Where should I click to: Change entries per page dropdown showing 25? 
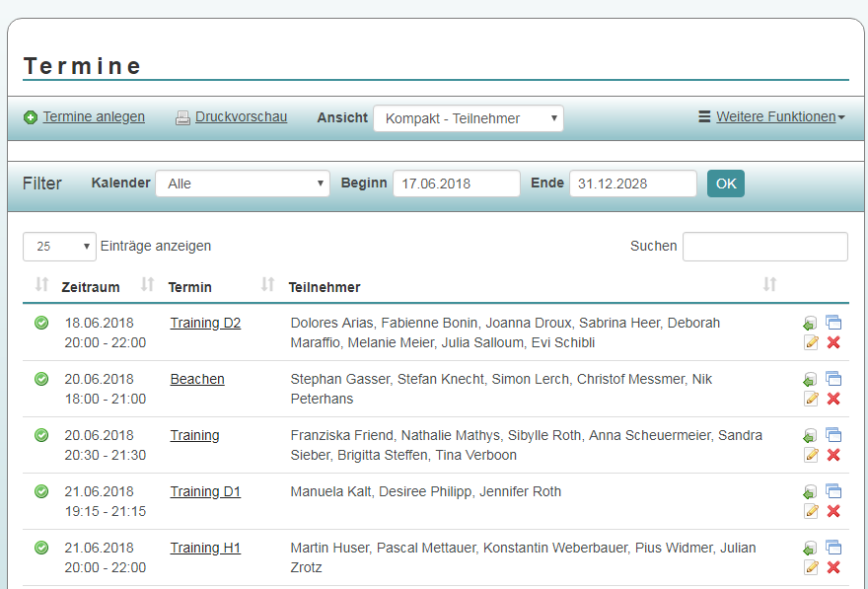59,247
